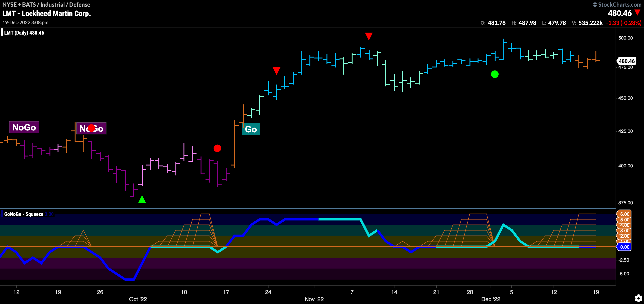This screenshot has height=304, width=644.
Task: Click the blue 0.00 squeeze axis tag
Action: (624, 247)
